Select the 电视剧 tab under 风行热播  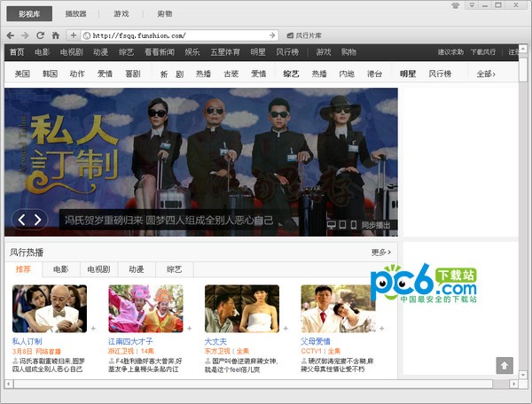point(98,268)
